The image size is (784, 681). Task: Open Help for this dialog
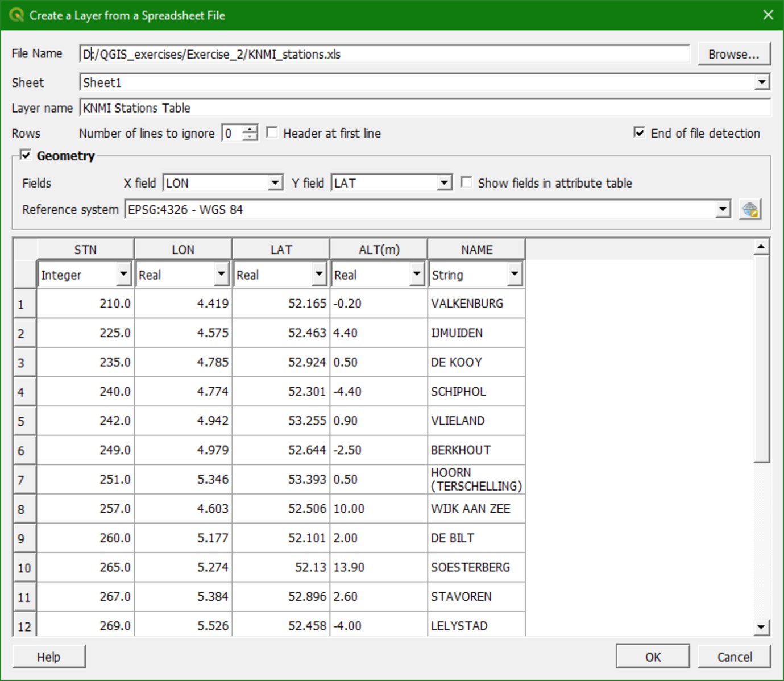coord(48,657)
